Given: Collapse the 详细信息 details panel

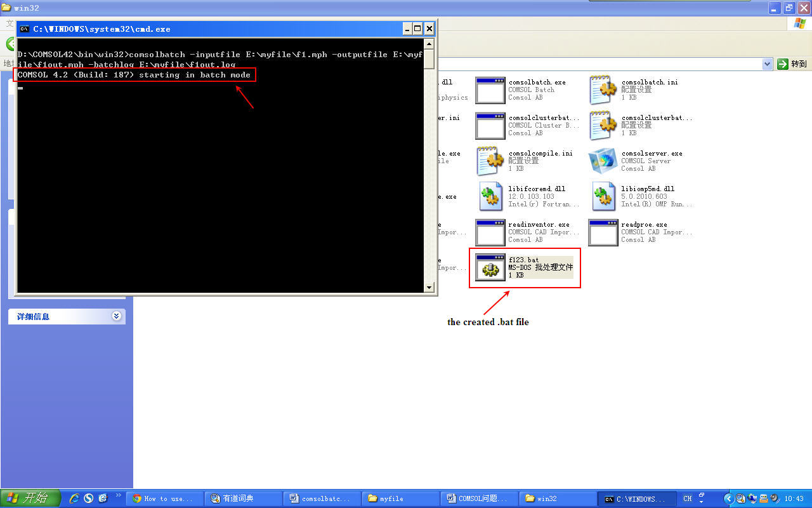Looking at the screenshot, I should (116, 316).
